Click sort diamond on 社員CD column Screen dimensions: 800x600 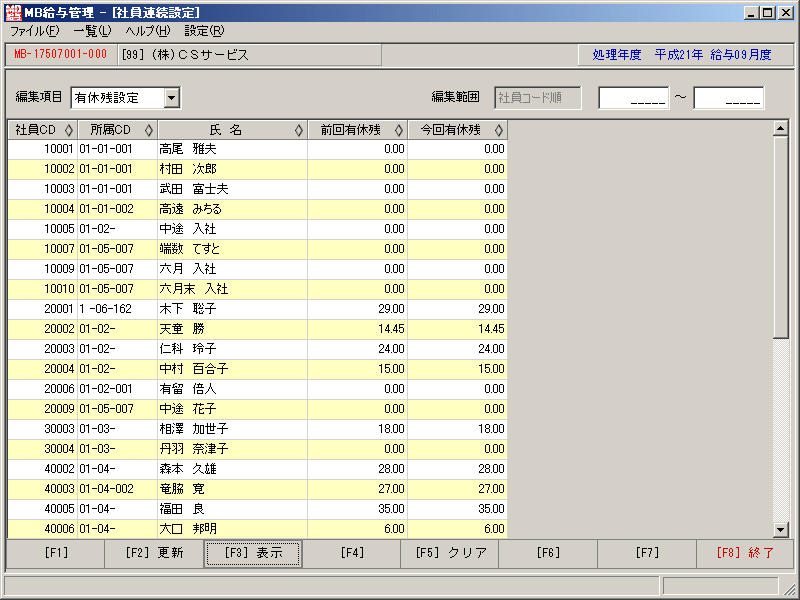pyautogui.click(x=68, y=131)
